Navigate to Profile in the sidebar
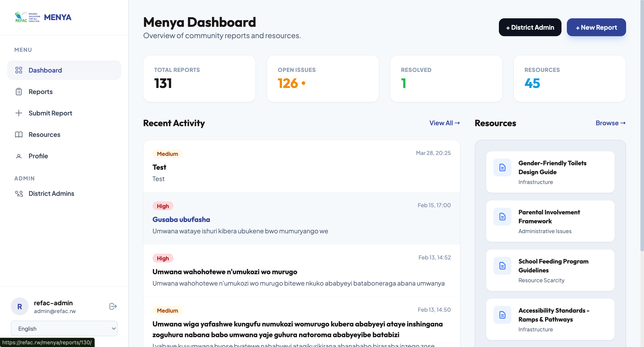 [64, 156]
